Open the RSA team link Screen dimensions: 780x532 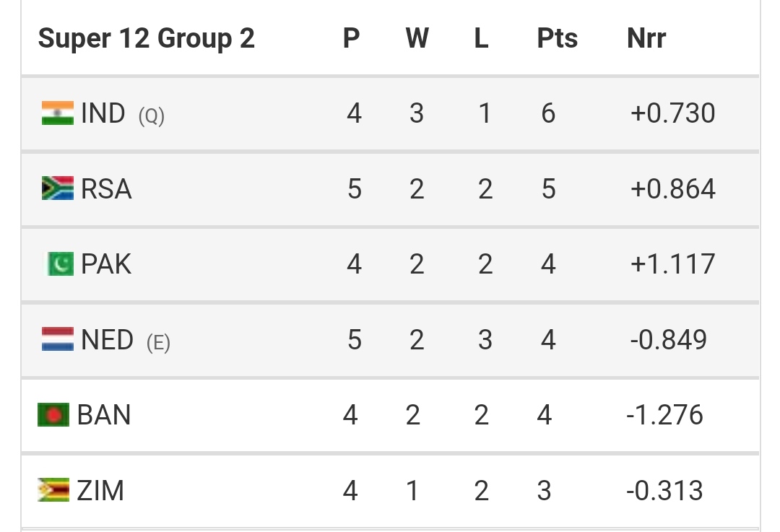[106, 189]
